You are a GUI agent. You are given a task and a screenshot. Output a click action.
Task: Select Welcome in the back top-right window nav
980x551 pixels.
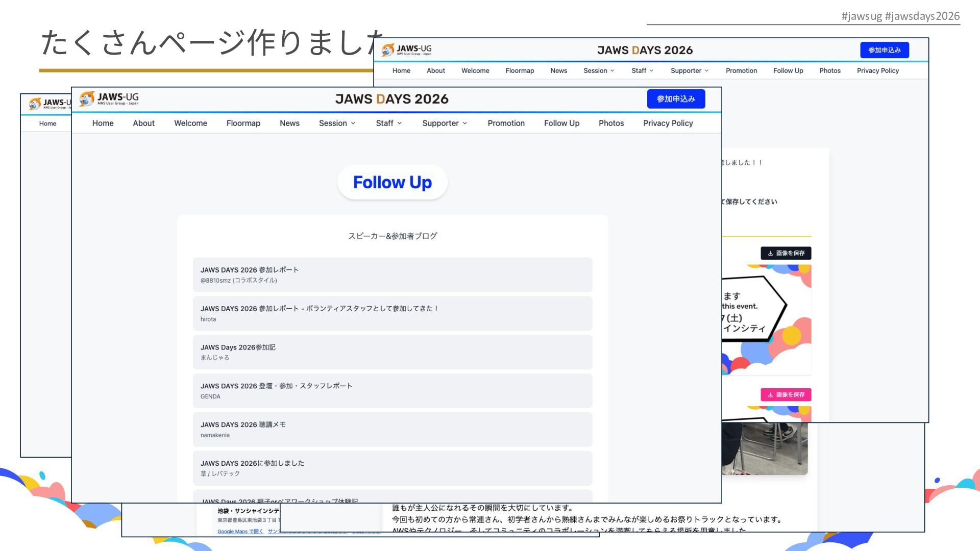[x=475, y=70]
